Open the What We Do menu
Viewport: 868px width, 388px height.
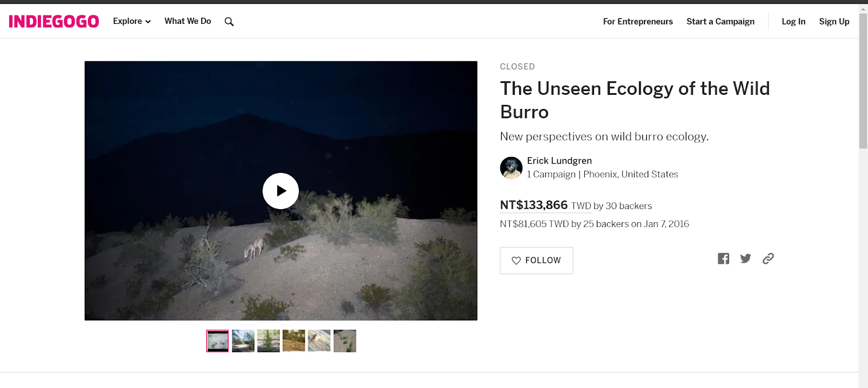[188, 21]
